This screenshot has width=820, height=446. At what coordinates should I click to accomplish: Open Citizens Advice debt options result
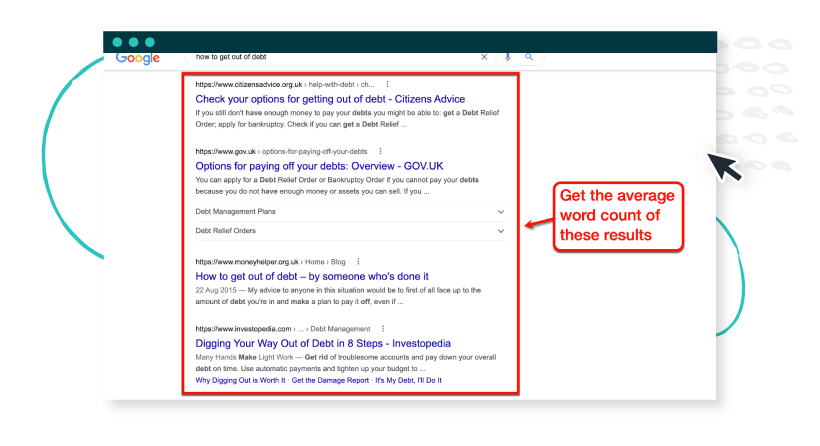coord(330,98)
